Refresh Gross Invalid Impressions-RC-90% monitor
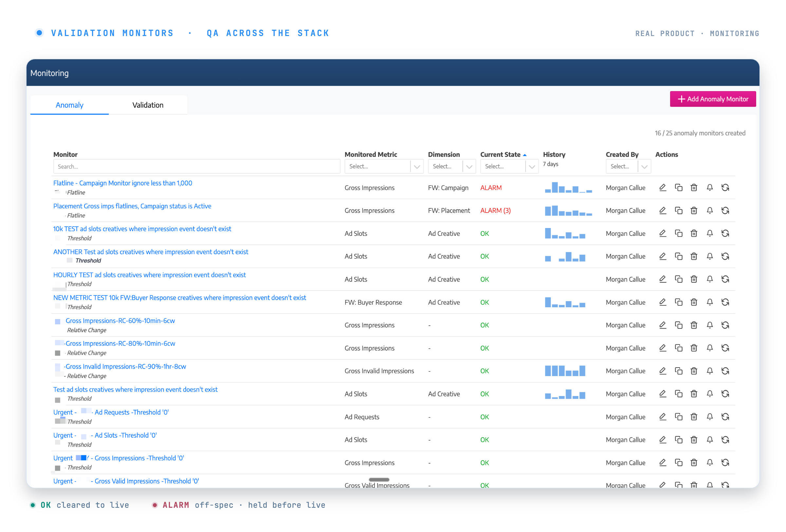Image resolution: width=786 pixels, height=532 pixels. tap(725, 371)
